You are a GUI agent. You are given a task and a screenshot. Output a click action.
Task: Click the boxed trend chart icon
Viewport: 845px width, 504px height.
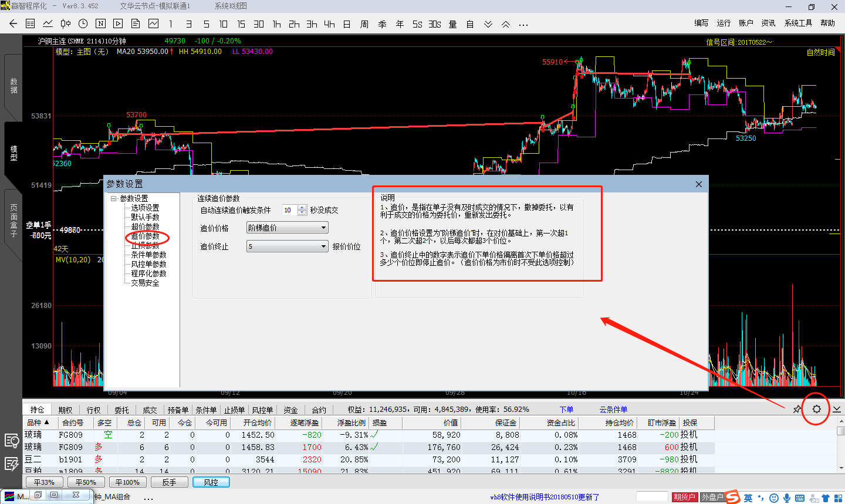click(x=153, y=24)
